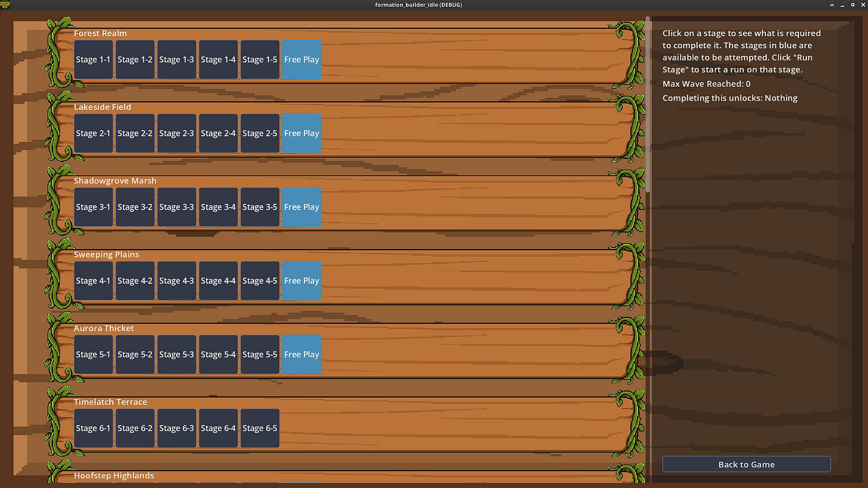Choose Stage 6-1 in Timelatch Terrace
Screen dimensions: 868x488
coord(93,428)
